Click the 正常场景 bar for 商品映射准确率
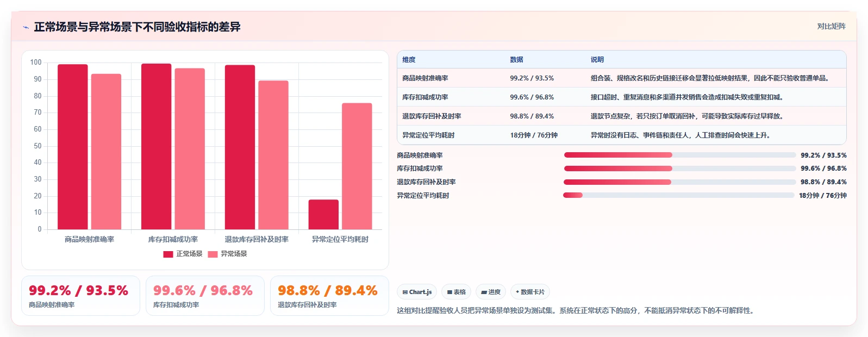868x337 pixels. pyautogui.click(x=73, y=147)
